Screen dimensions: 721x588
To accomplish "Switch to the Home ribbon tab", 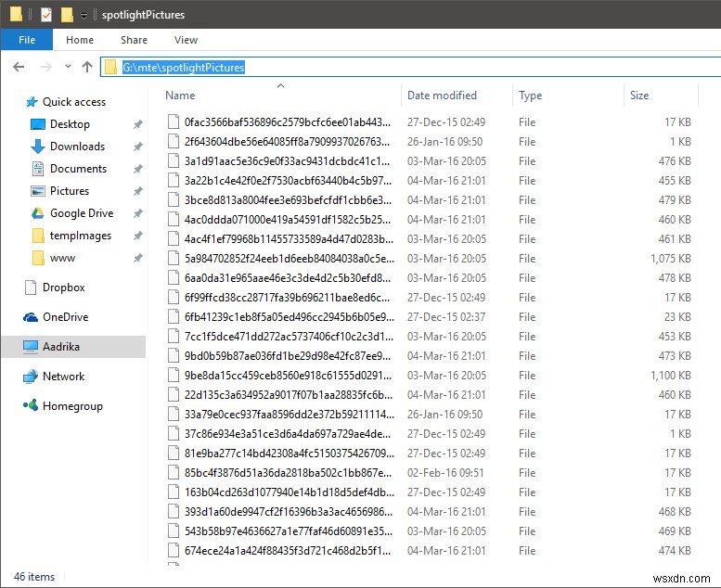I will point(80,40).
